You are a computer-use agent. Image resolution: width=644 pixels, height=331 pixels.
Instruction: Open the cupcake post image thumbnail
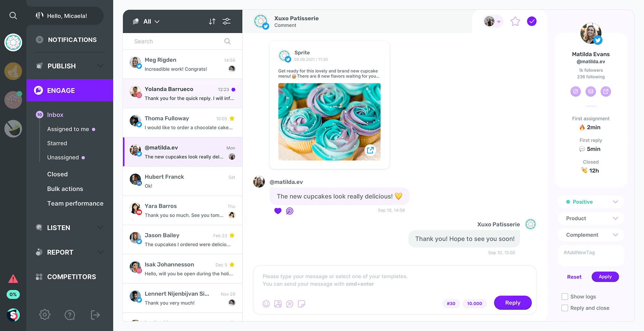pyautogui.click(x=329, y=122)
